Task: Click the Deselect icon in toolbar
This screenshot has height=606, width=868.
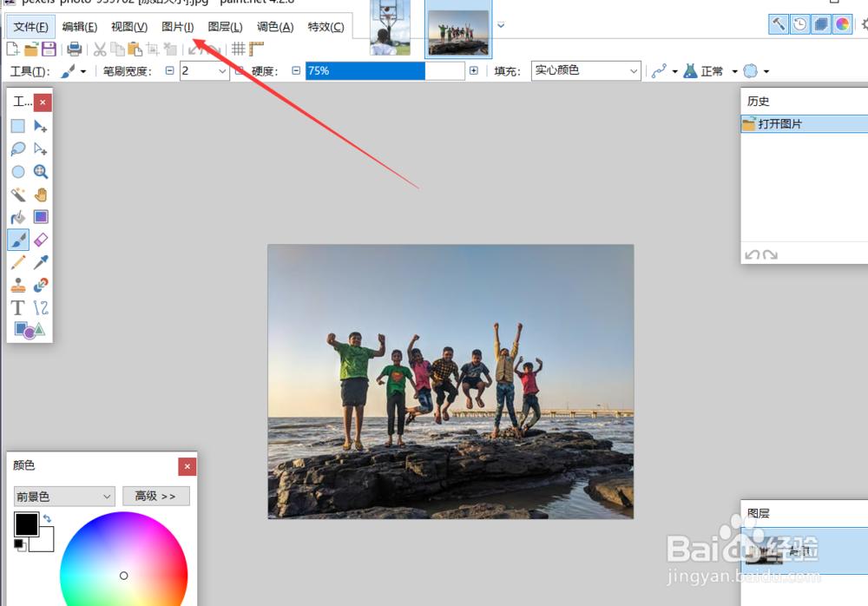Action: tap(170, 49)
